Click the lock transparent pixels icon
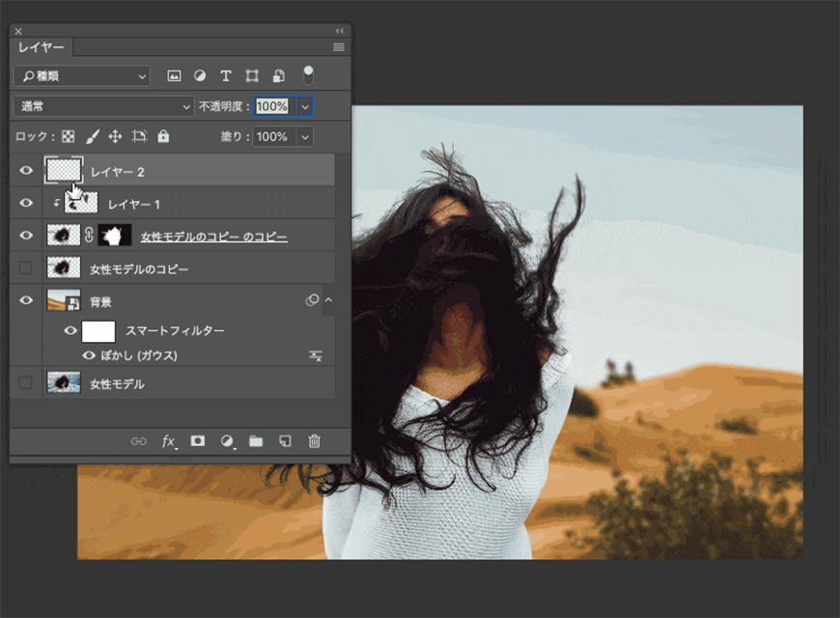This screenshot has width=840, height=618. click(69, 137)
